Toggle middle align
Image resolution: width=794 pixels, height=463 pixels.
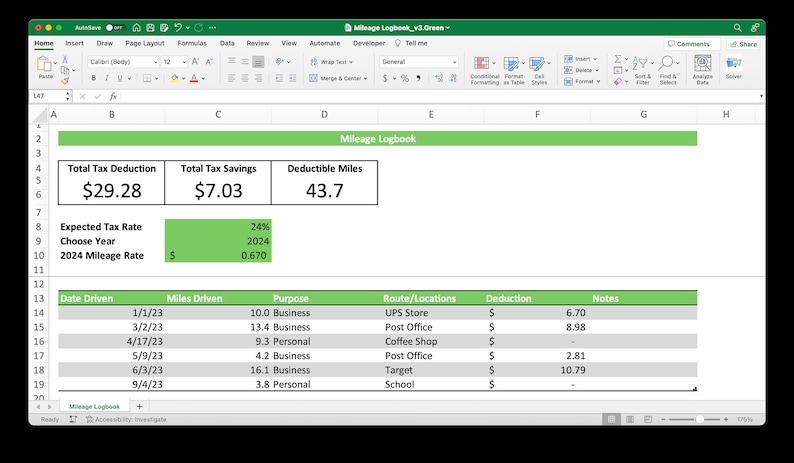pyautogui.click(x=245, y=62)
